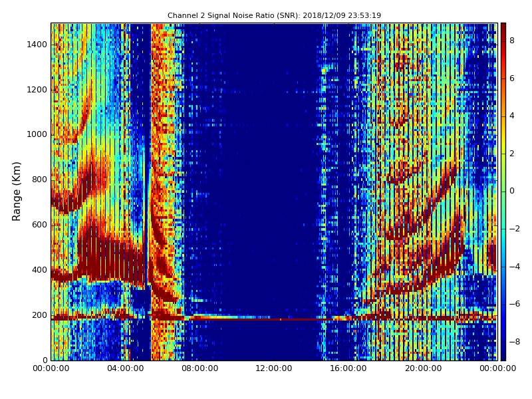Screen dimensions: 532x399
Task: Click the green middle of the colorbar
Action: (x=503, y=192)
